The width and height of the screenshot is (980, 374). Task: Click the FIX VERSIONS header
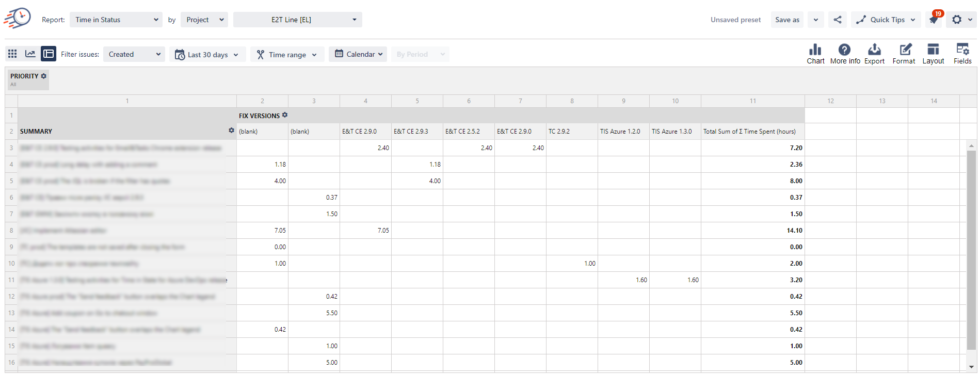[259, 116]
